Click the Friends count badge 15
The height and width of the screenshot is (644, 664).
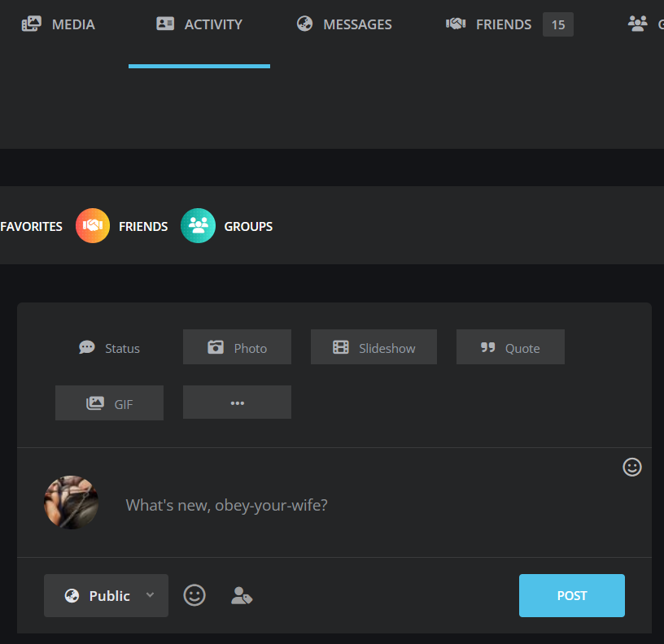coord(558,24)
